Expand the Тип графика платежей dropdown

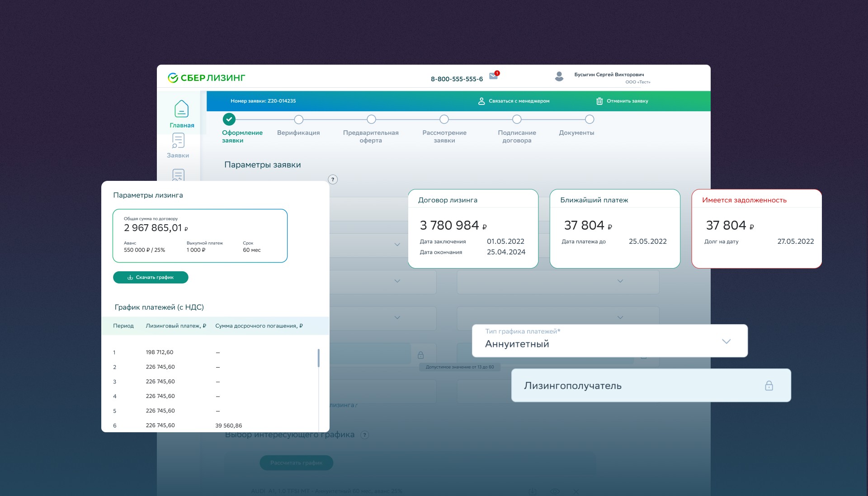[726, 341]
